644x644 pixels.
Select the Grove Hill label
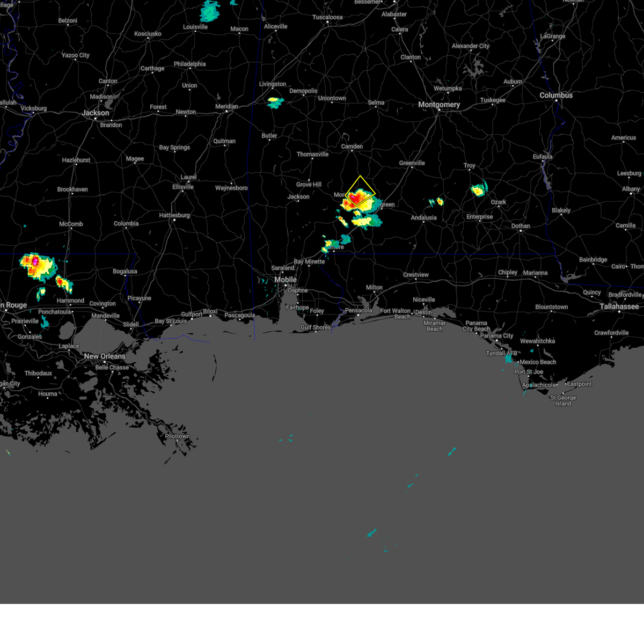coord(309,184)
